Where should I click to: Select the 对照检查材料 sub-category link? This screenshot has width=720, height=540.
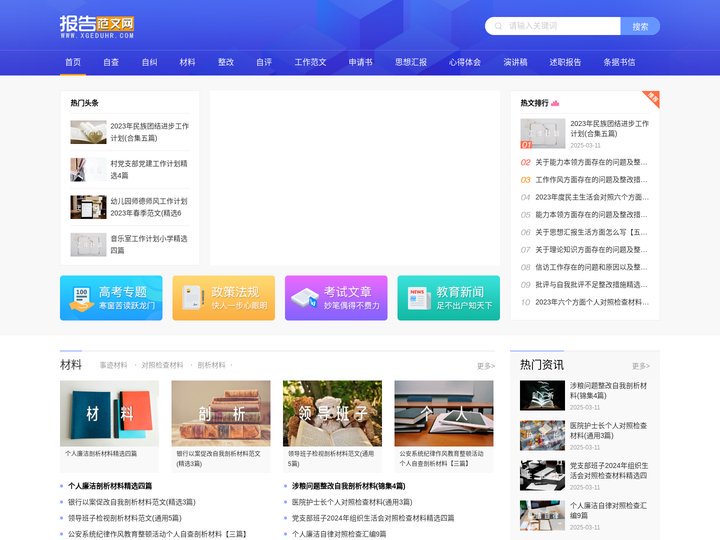pos(162,365)
